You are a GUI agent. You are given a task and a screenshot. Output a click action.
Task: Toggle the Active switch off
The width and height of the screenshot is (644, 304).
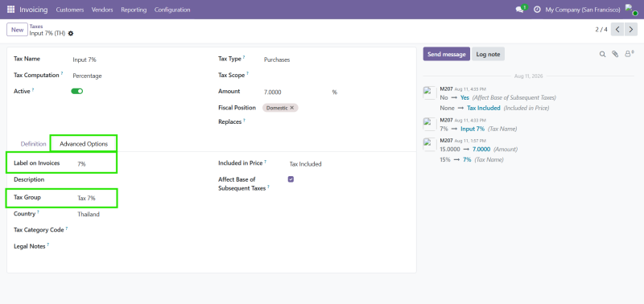(77, 91)
